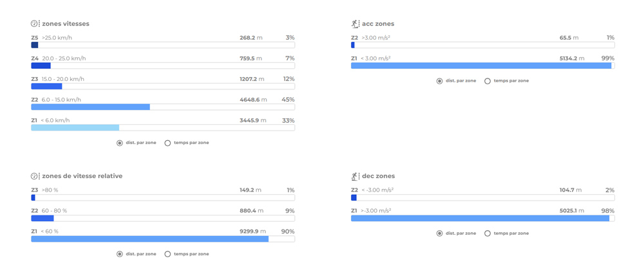Click the dec Z2 < -3.00 m/s² bar

click(354, 197)
